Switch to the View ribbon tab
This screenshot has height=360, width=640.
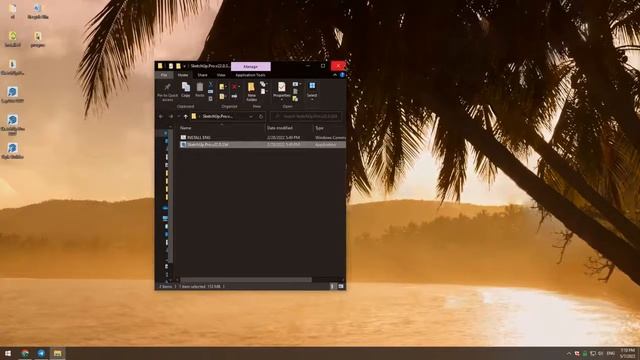click(x=221, y=75)
